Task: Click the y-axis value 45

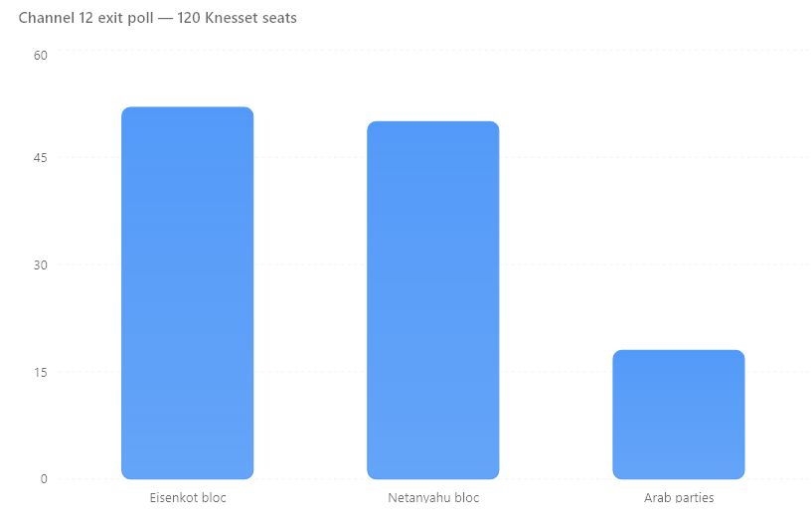Action: (41, 158)
